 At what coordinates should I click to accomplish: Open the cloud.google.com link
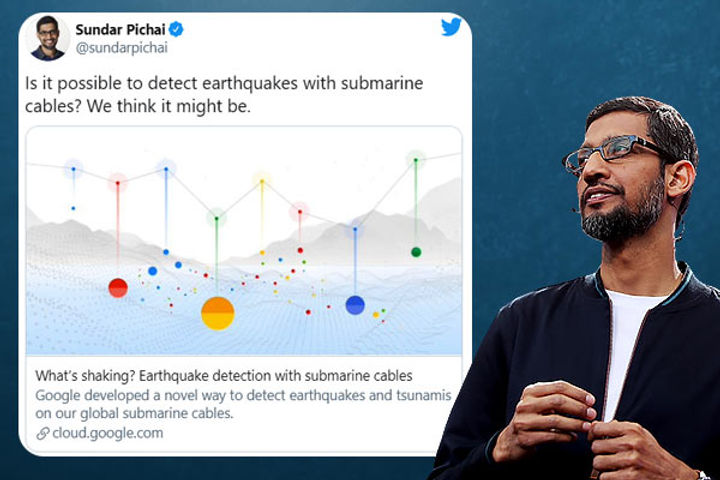pyautogui.click(x=108, y=433)
